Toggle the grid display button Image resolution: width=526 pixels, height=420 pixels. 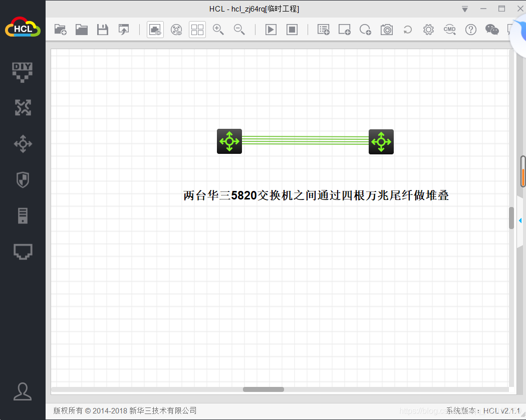197,30
